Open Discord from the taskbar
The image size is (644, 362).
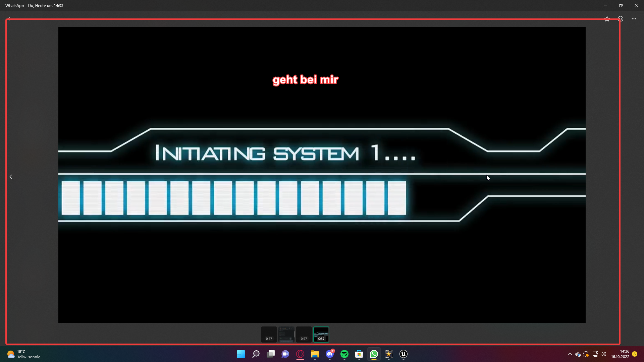[330, 354]
